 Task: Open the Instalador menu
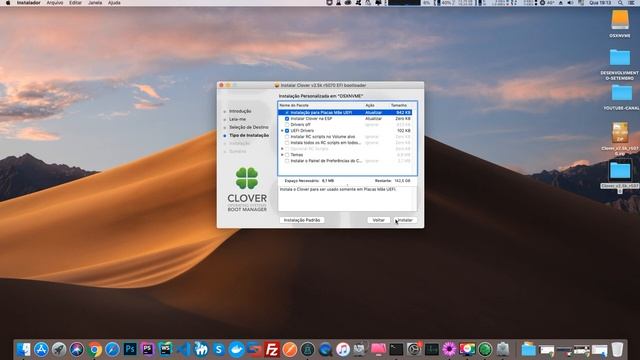click(29, 3)
